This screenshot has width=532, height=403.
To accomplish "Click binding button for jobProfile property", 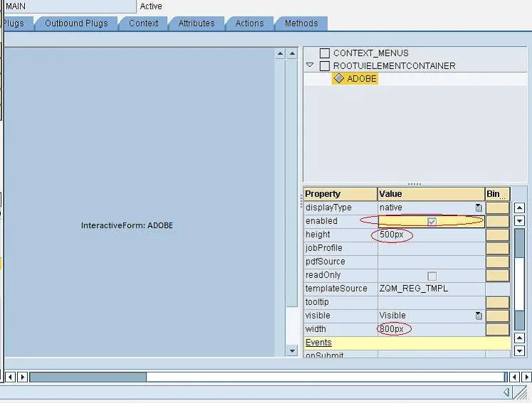I will (497, 248).
